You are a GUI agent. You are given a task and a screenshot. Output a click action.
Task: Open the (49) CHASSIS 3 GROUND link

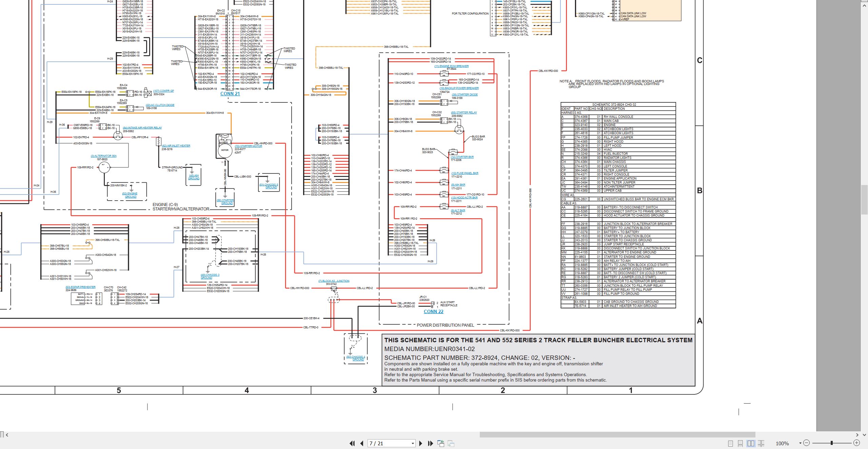pyautogui.click(x=210, y=276)
